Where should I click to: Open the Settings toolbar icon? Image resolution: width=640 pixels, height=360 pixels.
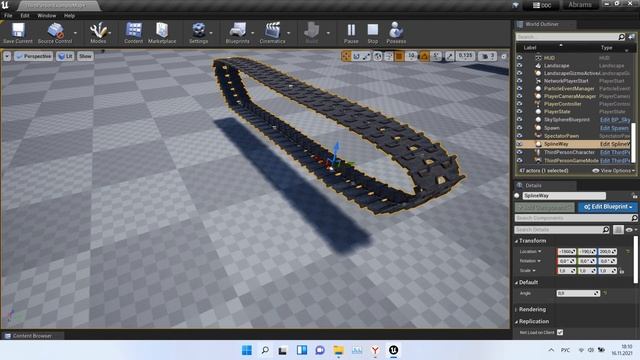coord(199,33)
